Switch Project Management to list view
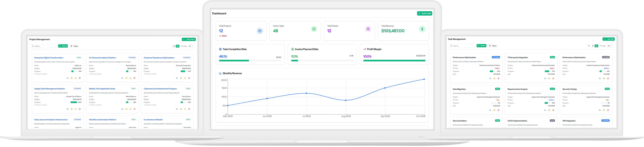Screen dimensions: 644x147 coord(174,46)
